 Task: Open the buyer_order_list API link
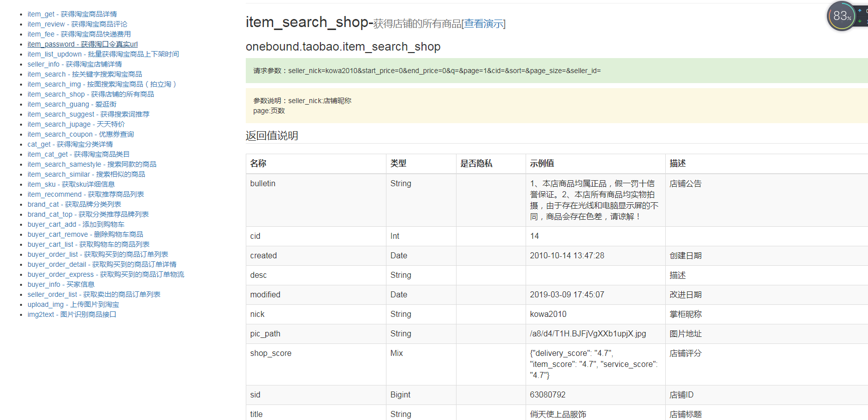[x=98, y=254]
